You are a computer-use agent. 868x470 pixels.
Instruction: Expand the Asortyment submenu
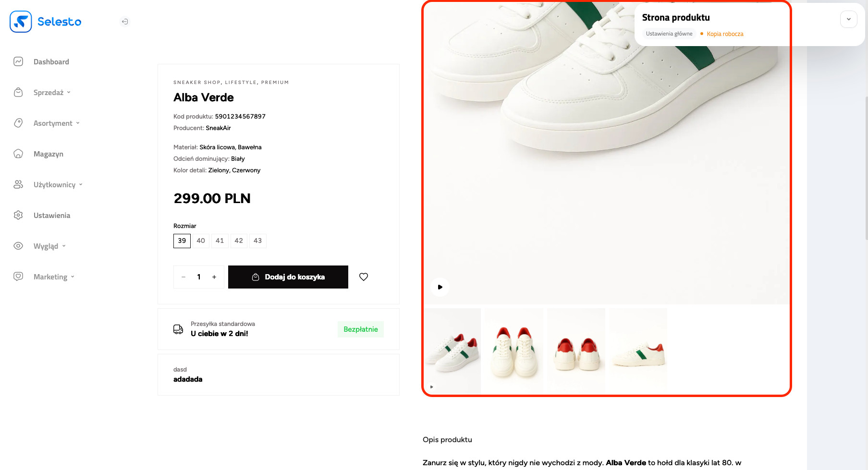[56, 123]
